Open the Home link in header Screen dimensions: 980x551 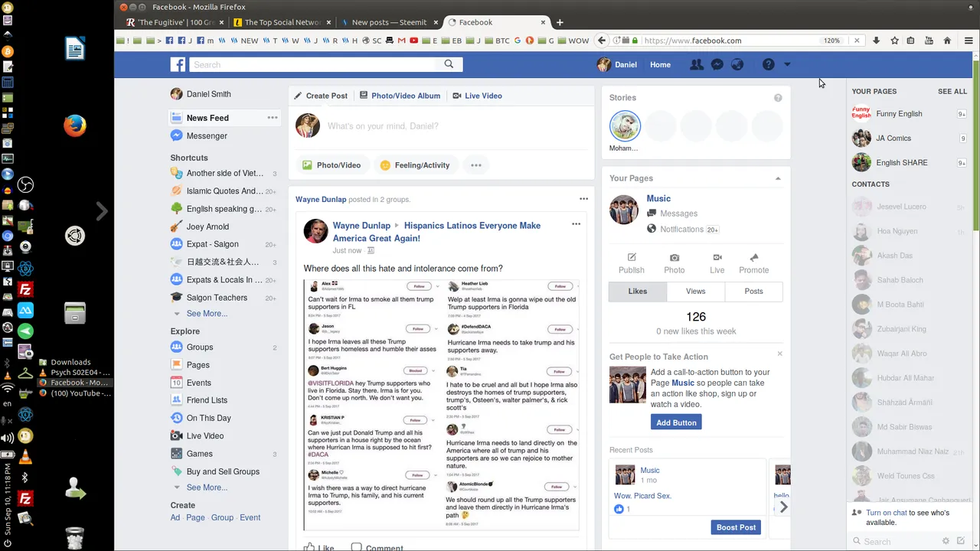coord(660,65)
